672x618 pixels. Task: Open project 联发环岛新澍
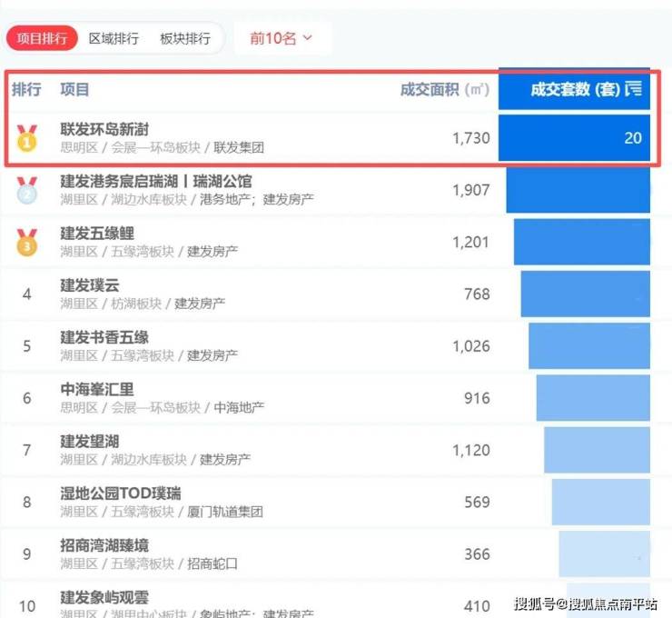click(104, 129)
